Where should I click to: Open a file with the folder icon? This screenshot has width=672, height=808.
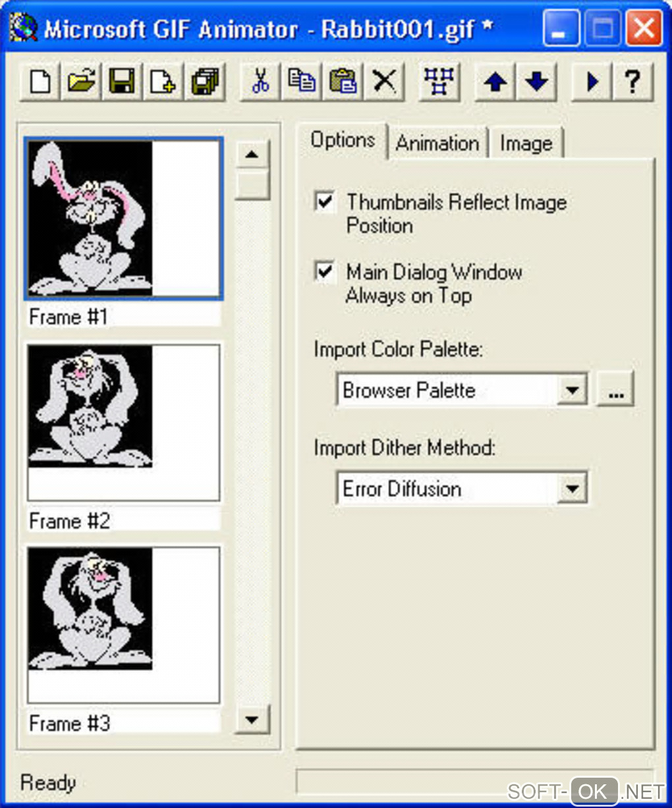pyautogui.click(x=81, y=82)
